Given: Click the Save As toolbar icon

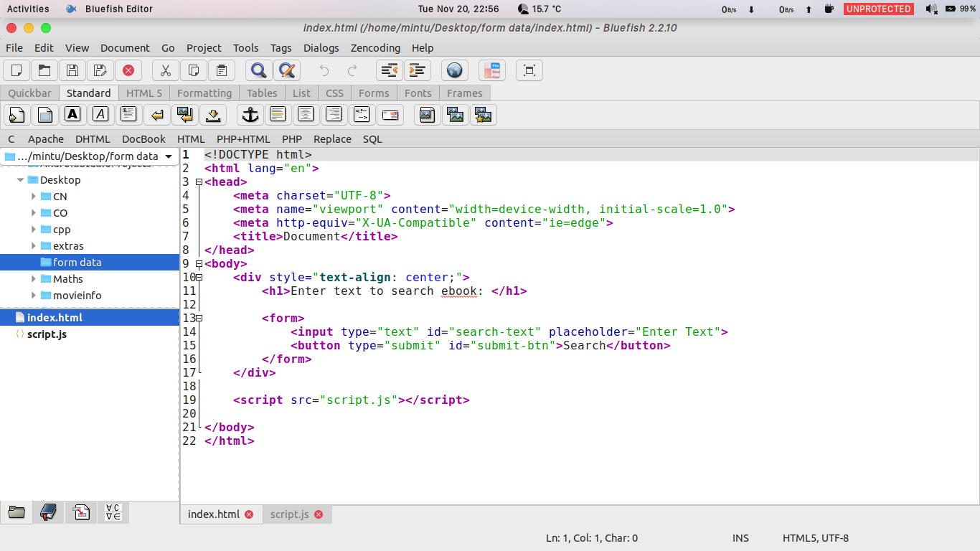Looking at the screenshot, I should (100, 70).
